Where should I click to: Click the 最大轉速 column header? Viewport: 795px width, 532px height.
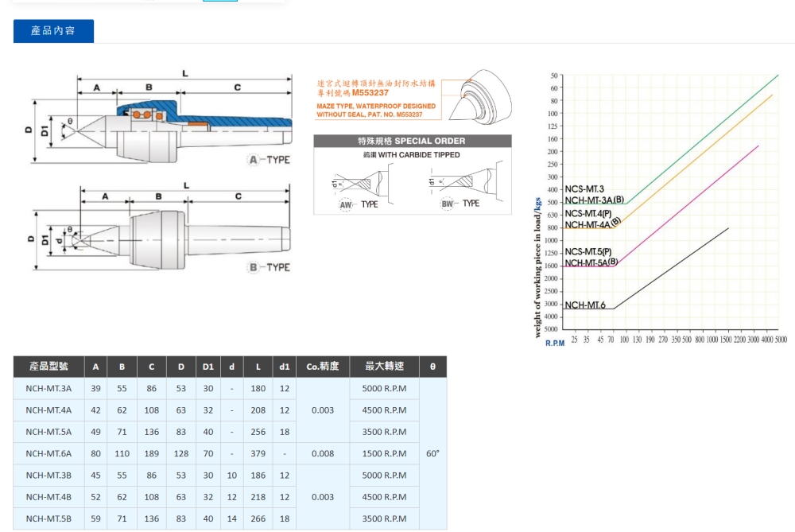384,367
